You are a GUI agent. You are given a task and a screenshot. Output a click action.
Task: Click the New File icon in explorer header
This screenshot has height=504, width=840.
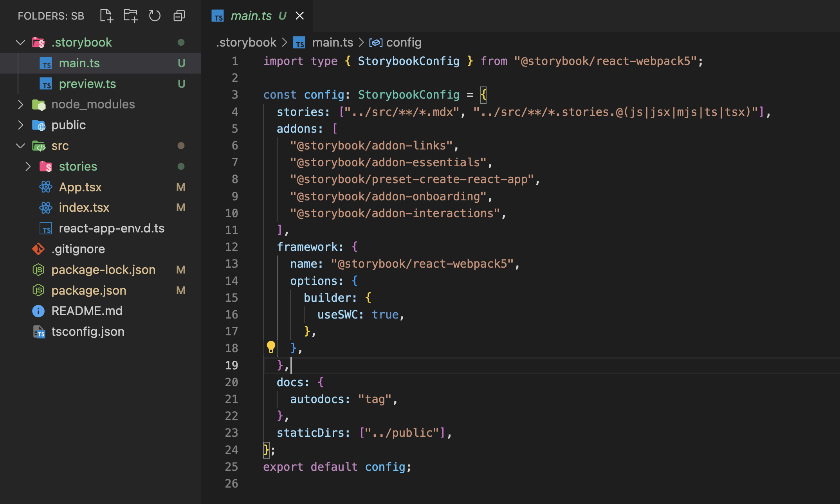tap(106, 16)
